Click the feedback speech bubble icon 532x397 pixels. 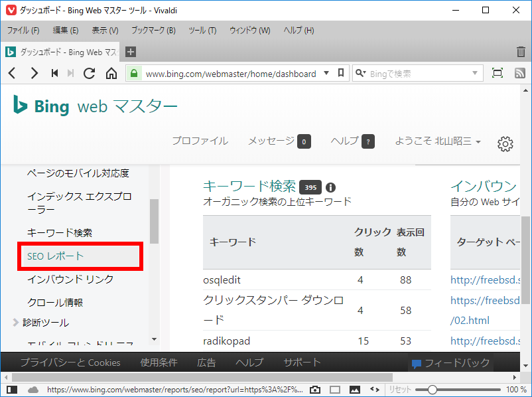[417, 364]
